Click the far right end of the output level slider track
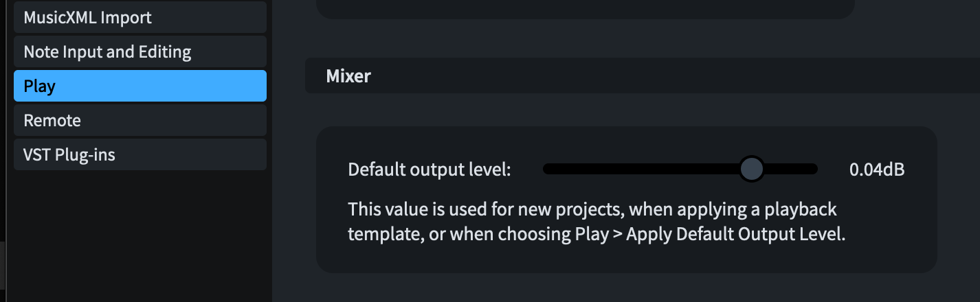Viewport: 980px width, 302px height. [814, 169]
